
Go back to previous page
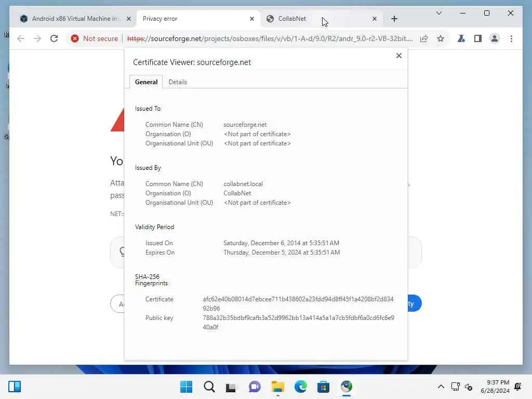[x=21, y=38]
